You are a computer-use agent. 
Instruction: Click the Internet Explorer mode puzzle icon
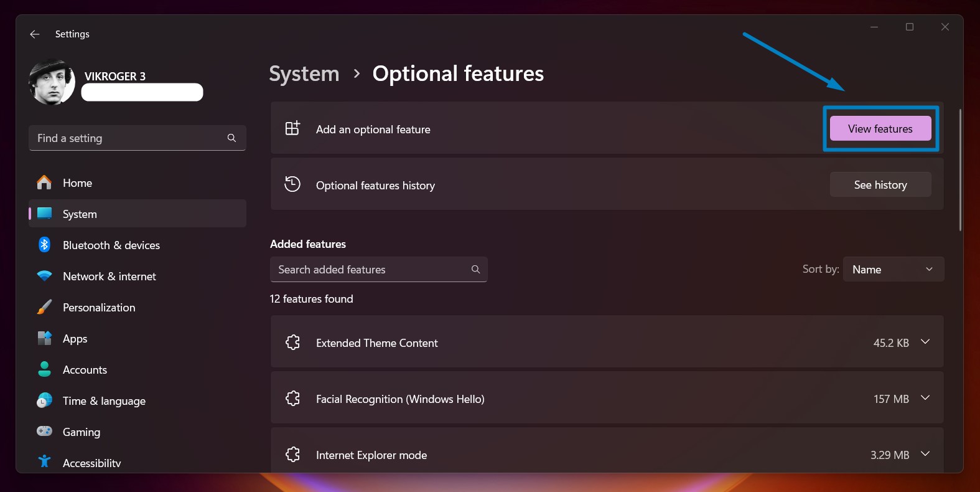tap(292, 454)
